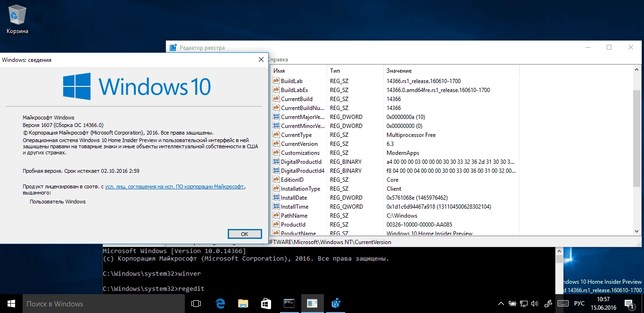This screenshot has height=313, width=644.
Task: Click the 00326-10000-00000-AA085 product ID value
Action: [x=419, y=224]
